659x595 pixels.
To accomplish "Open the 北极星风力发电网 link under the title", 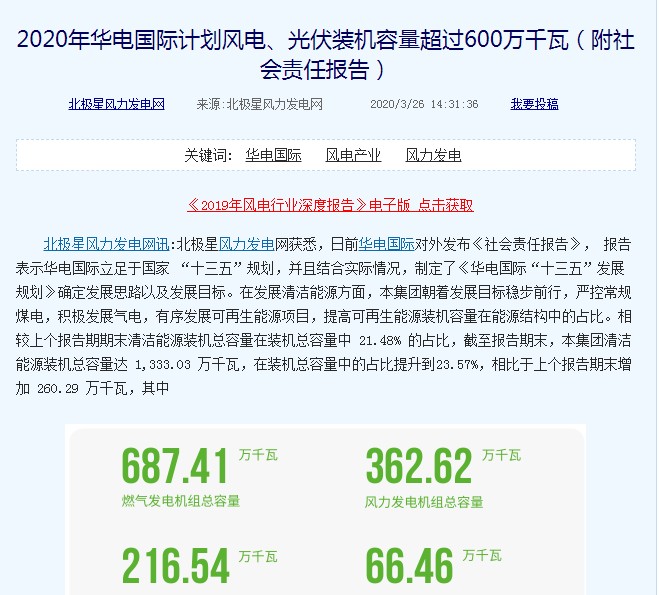I will (116, 104).
